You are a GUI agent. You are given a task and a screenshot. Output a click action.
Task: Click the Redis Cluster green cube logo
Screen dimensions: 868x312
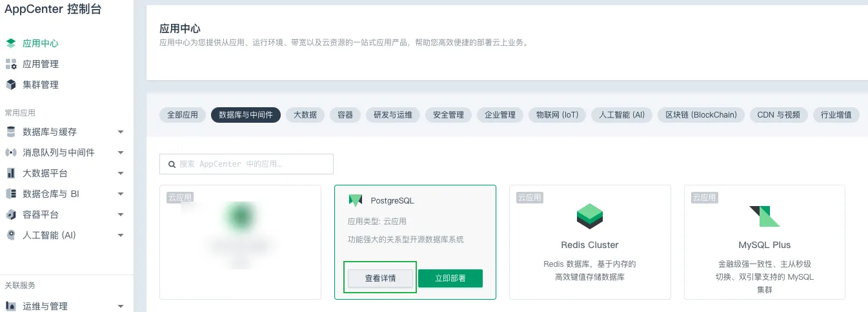(590, 216)
